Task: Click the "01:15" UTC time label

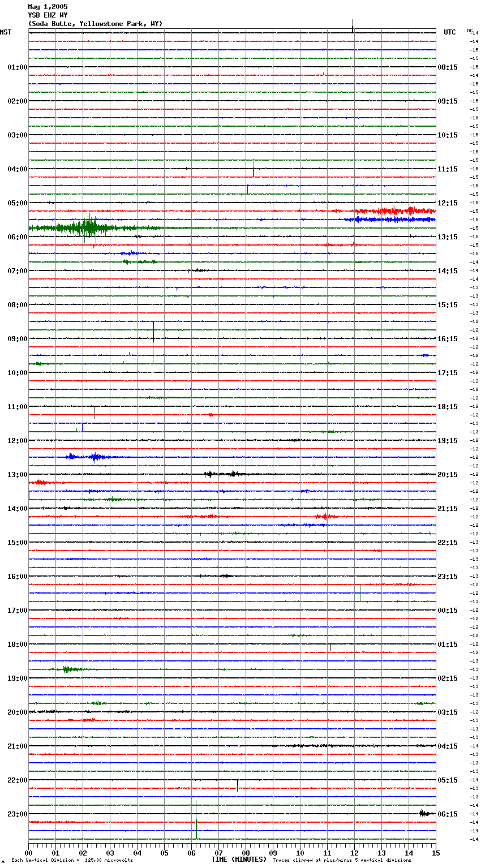Action: [x=448, y=644]
